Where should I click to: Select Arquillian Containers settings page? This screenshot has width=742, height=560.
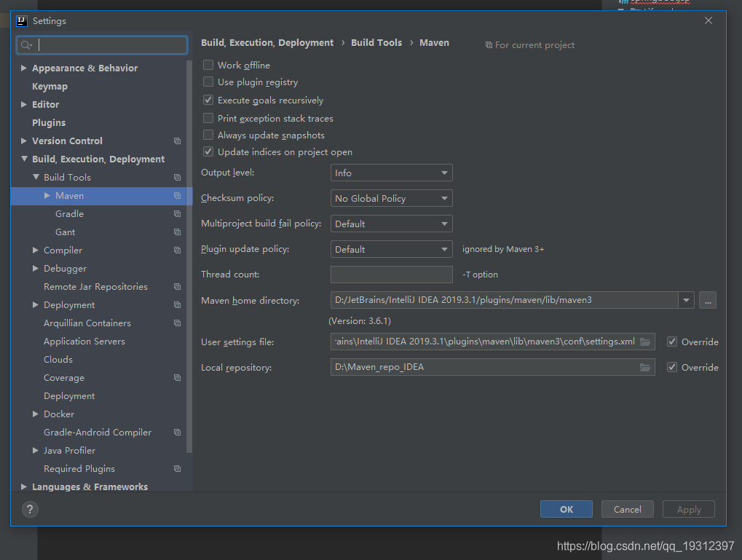click(x=87, y=323)
